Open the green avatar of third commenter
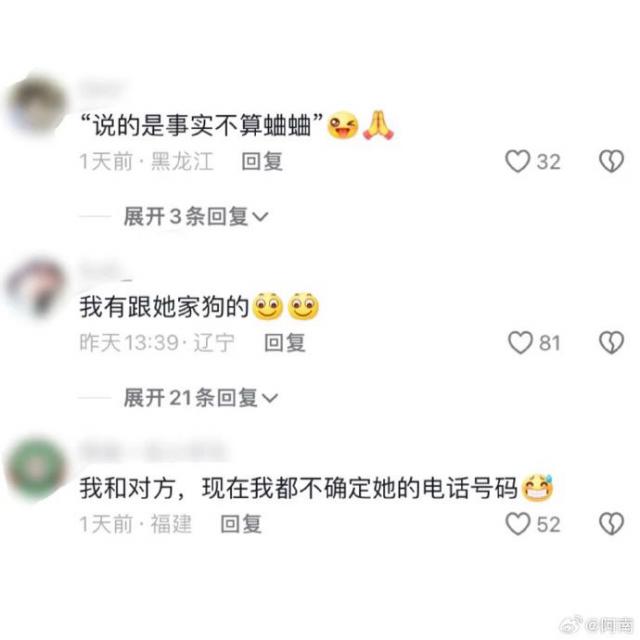The height and width of the screenshot is (640, 640). click(x=36, y=469)
